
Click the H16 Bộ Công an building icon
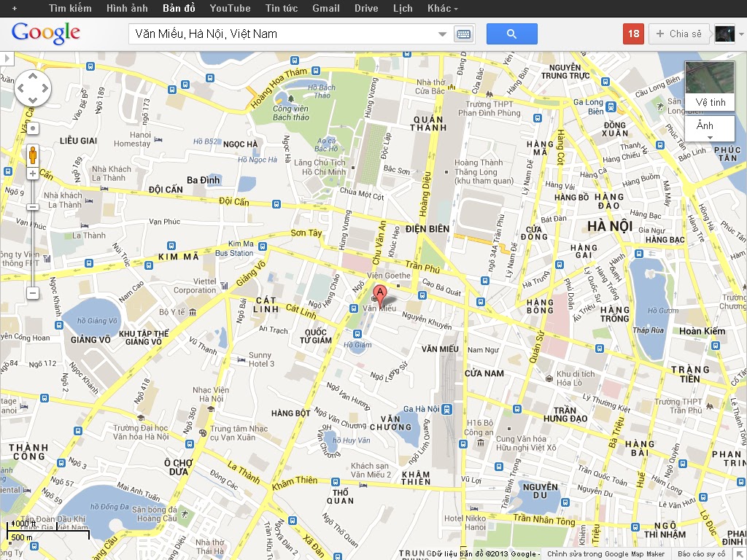coord(480,443)
